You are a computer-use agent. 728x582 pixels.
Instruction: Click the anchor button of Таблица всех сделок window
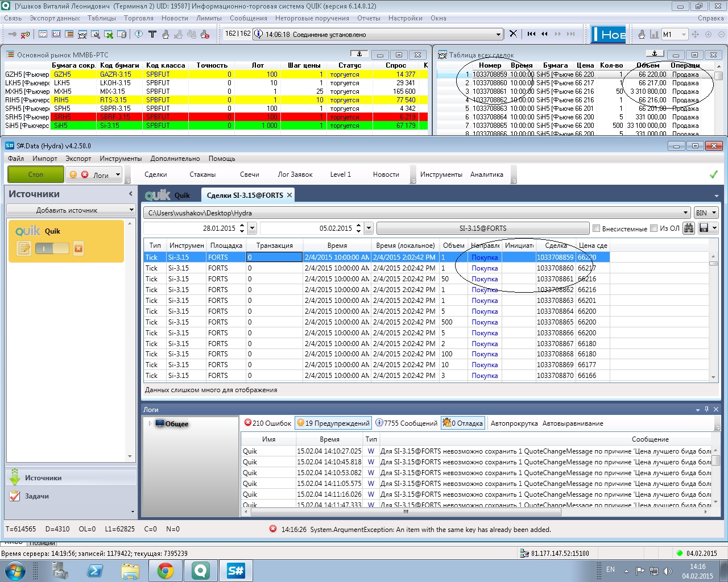tap(654, 54)
